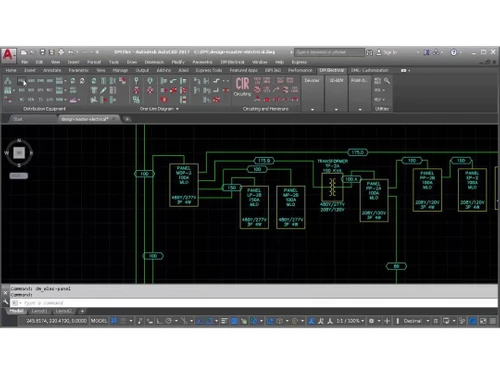Toggle hardware acceleration blue circle icon
The image size is (500, 375).
click(472, 321)
